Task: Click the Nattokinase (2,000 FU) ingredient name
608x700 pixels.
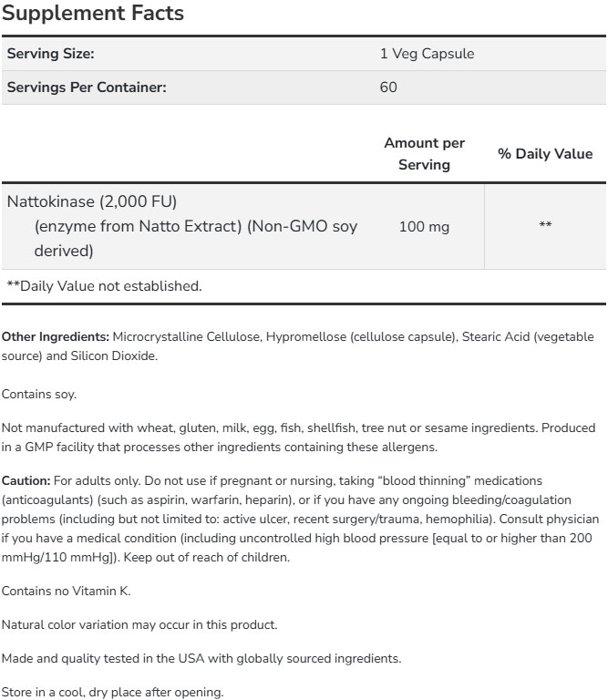Action: click(91, 200)
